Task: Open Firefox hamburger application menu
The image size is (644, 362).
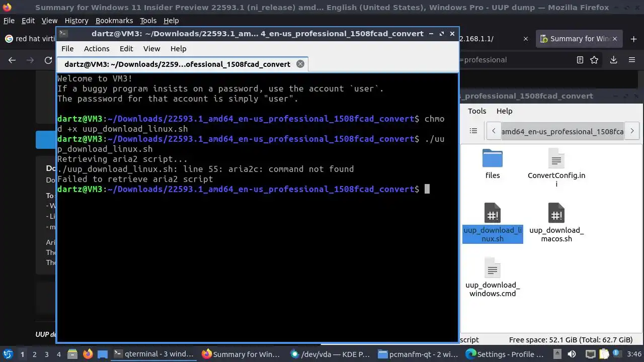Action: pos(632,60)
